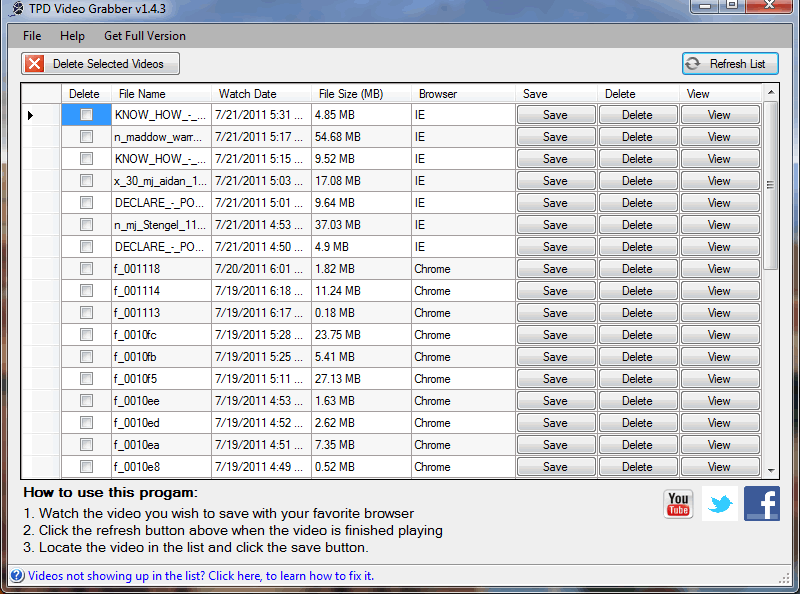Tick the checkbox for f_001118
Viewport: 800px width, 600px height.
pos(86,268)
